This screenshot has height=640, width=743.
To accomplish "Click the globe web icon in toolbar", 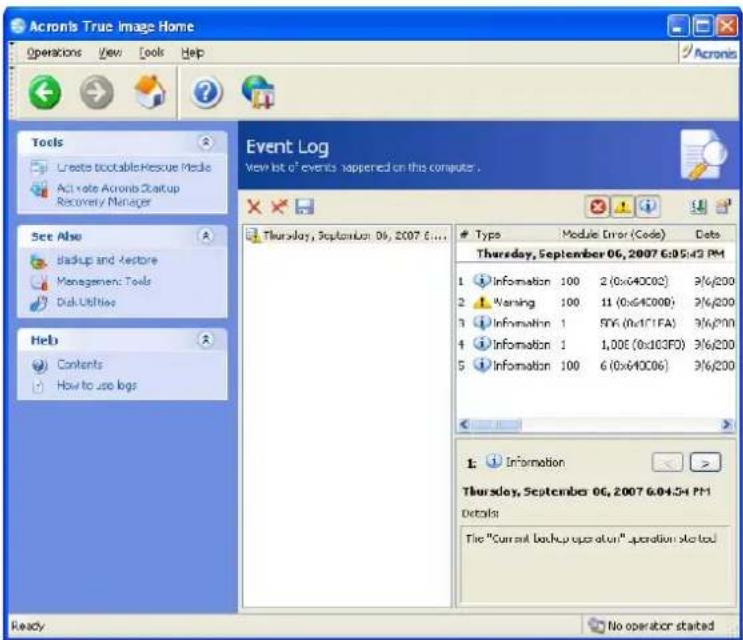I will pyautogui.click(x=258, y=92).
